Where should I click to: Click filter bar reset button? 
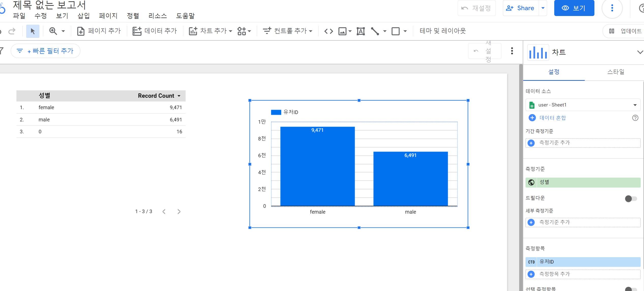coord(485,51)
